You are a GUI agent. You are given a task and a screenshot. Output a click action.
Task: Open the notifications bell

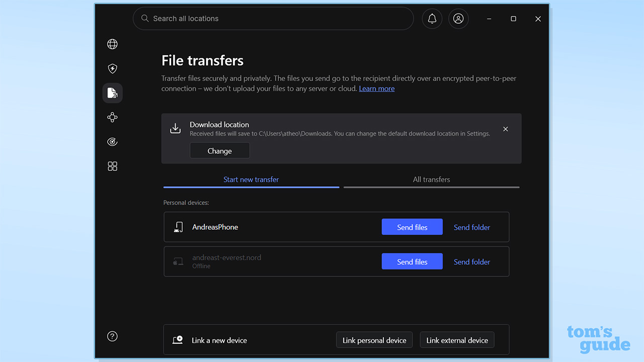point(432,19)
